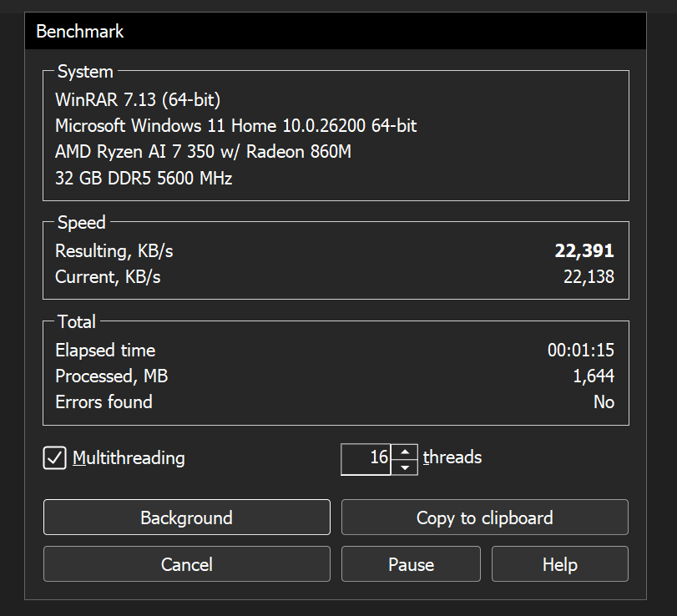
Task: Click the Microsoft Windows 11 Home line
Action: click(235, 126)
